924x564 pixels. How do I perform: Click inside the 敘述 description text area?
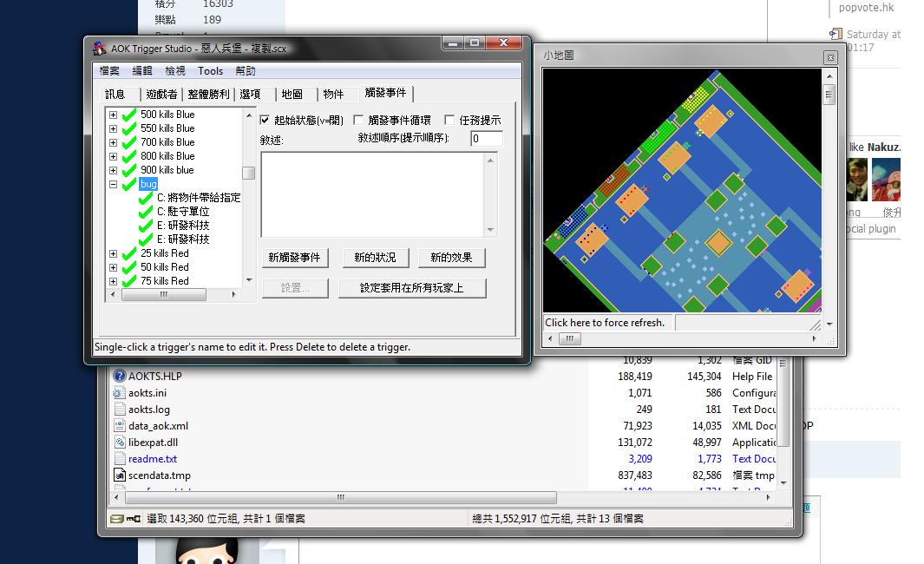point(373,194)
